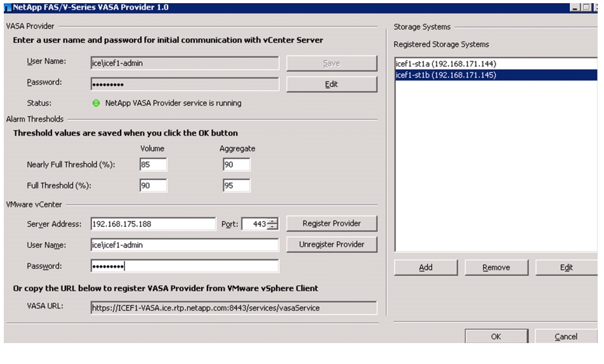Select storage system icef1-st1a (192.168.171.144)

tap(496, 64)
